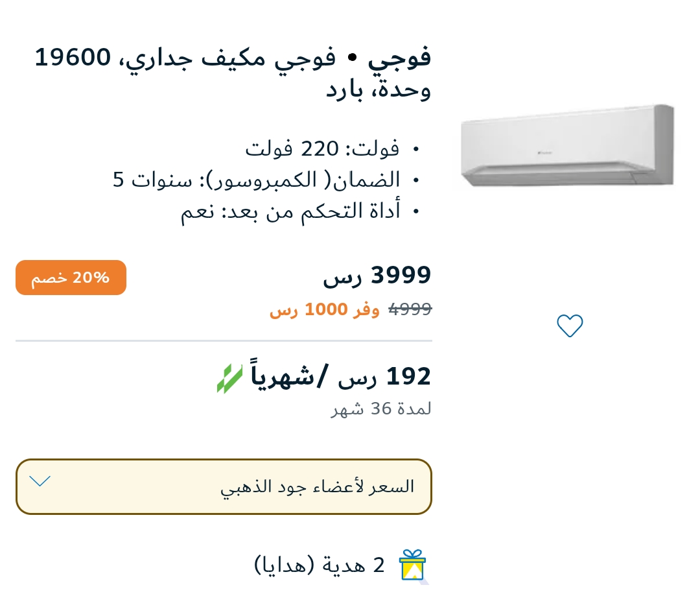The width and height of the screenshot is (700, 607).
Task: Click the gift box icon
Action: point(413,565)
